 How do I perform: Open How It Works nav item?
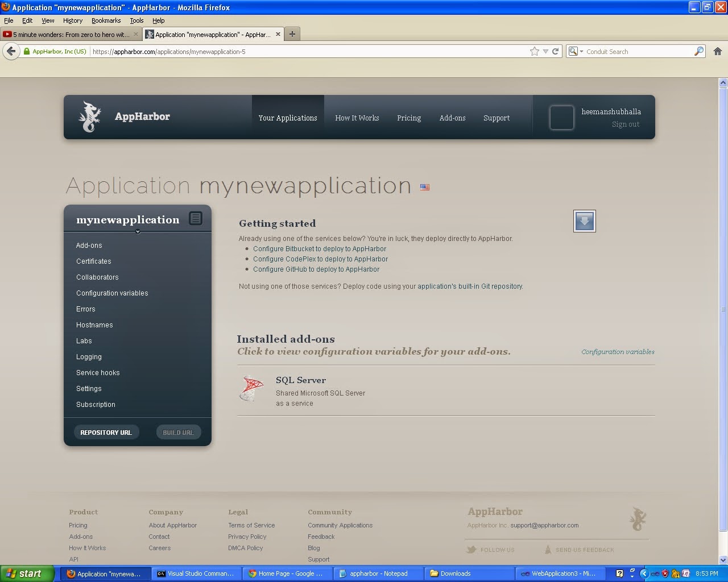(x=357, y=118)
